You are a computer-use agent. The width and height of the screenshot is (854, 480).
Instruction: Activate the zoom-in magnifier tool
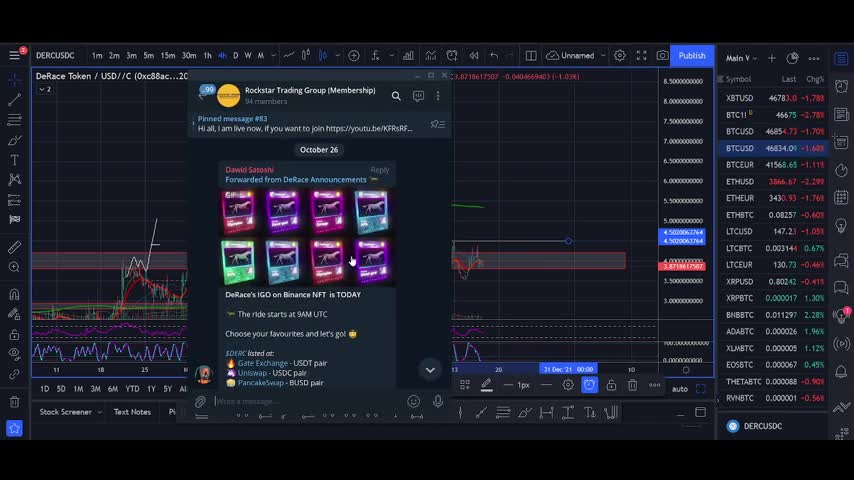click(x=14, y=267)
